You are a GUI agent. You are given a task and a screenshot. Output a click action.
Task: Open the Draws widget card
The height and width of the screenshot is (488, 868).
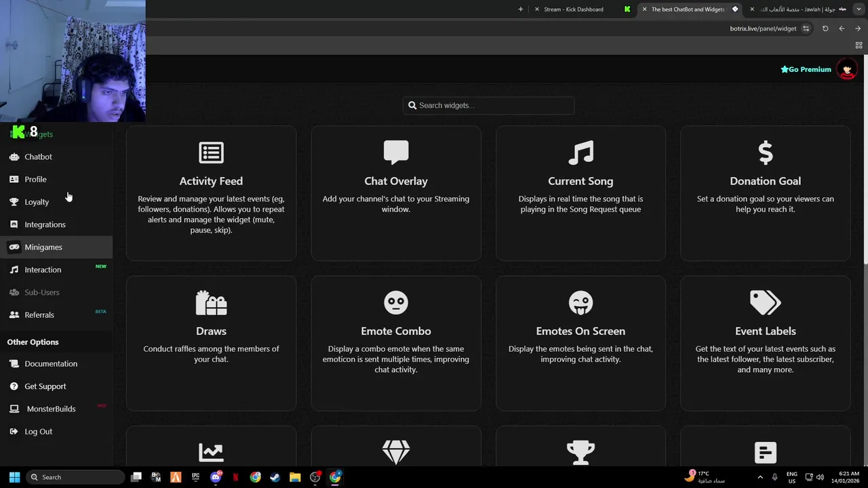[211, 343]
